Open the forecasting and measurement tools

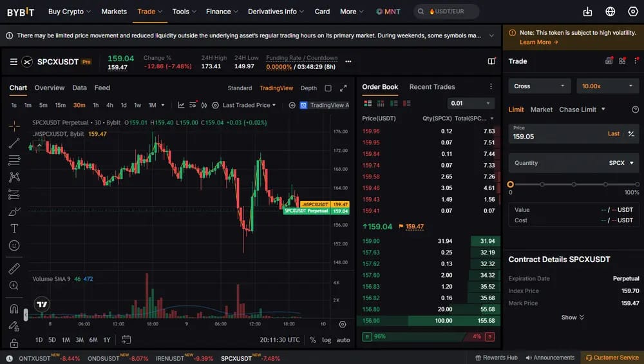coord(14,195)
